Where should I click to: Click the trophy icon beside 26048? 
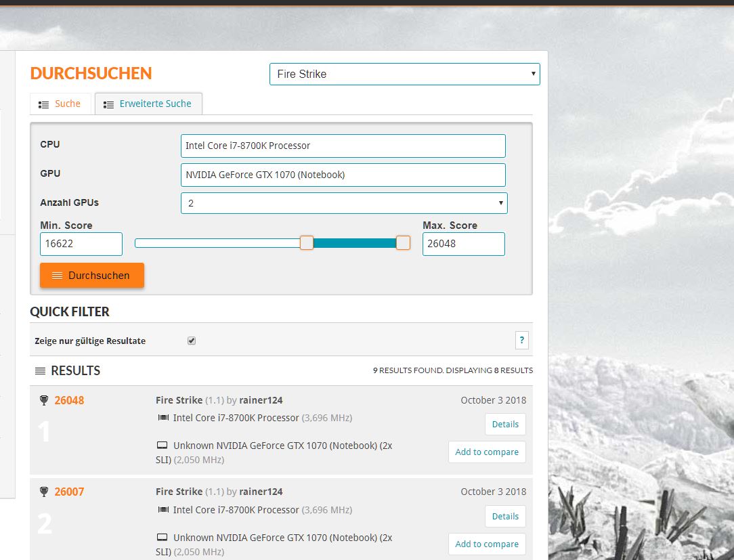tap(44, 400)
